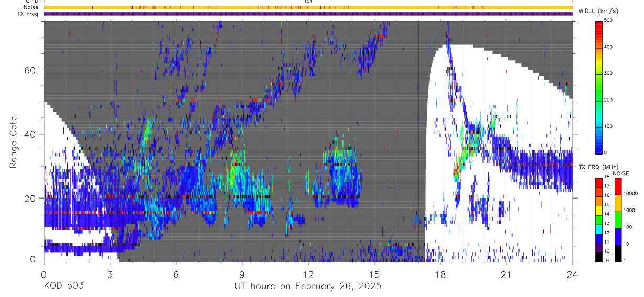Pick the rainbow spectral width color bar
The image size is (644, 297).
click(599, 87)
